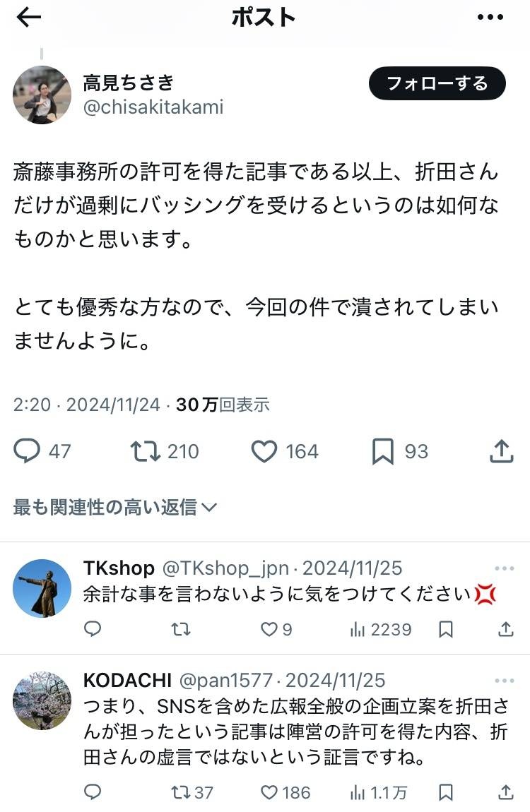This screenshot has height=812, width=530.
Task: Like the main post with 164 likes
Action: 264,451
